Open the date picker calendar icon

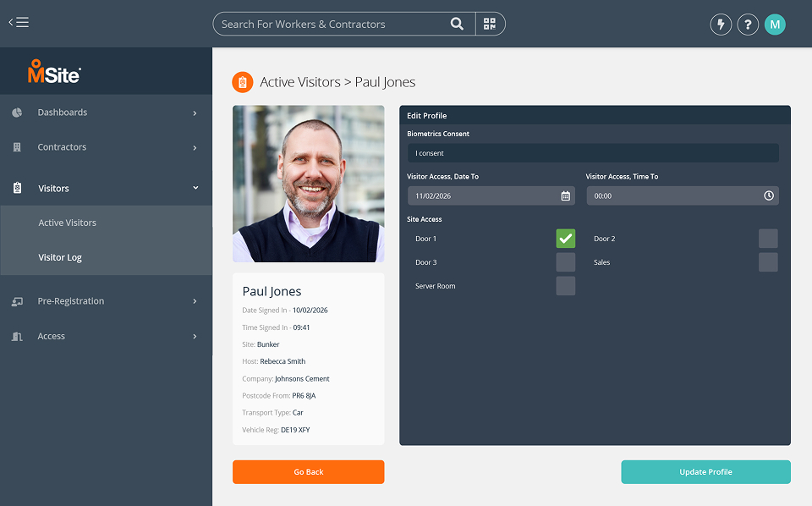[566, 195]
